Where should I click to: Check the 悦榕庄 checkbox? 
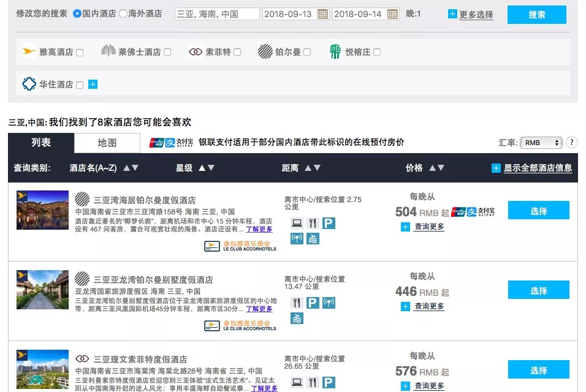click(x=377, y=52)
